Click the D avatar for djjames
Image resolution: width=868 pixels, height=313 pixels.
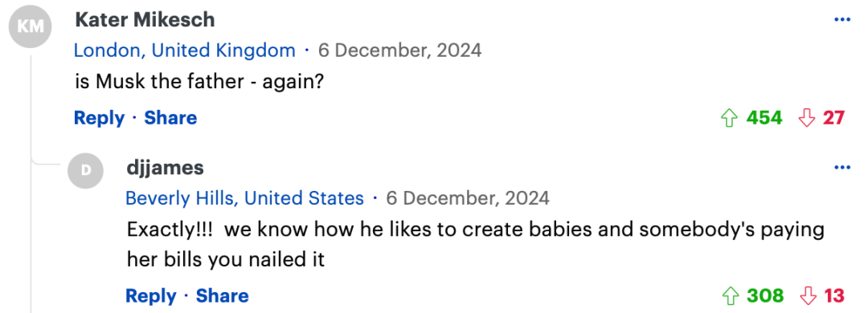click(x=86, y=170)
